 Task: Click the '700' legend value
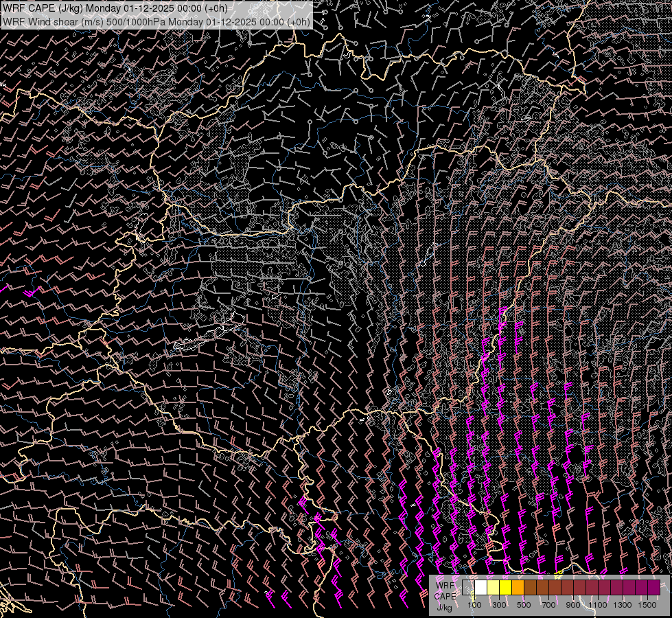coord(548,605)
